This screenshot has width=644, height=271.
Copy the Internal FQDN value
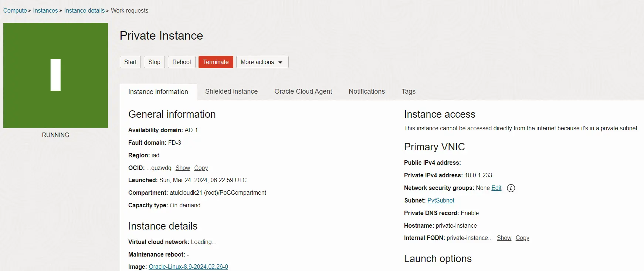(x=522, y=238)
